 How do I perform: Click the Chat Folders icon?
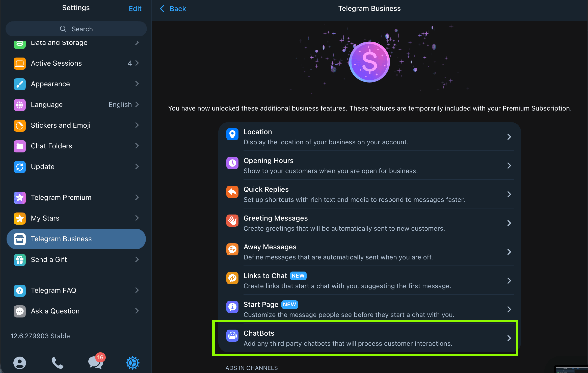(x=20, y=146)
